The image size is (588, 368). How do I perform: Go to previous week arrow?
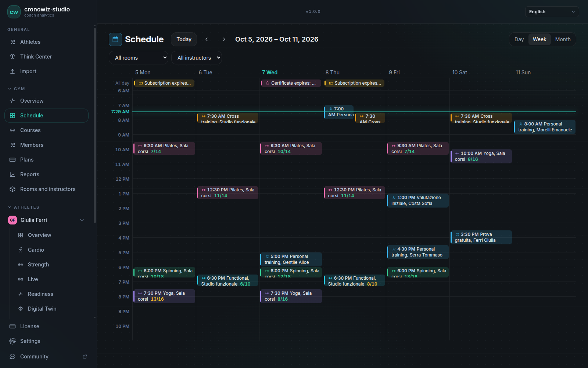pos(207,39)
